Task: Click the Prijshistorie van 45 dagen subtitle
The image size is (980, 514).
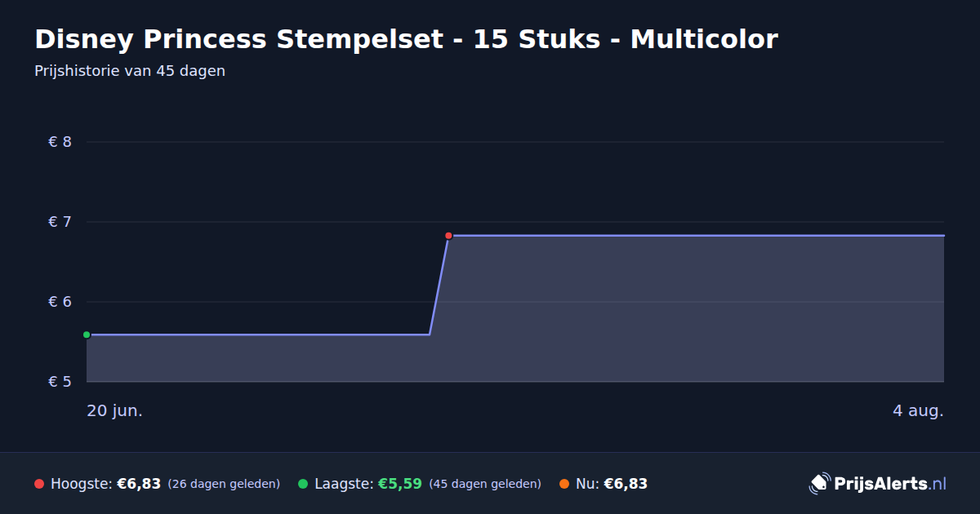Action: point(130,71)
